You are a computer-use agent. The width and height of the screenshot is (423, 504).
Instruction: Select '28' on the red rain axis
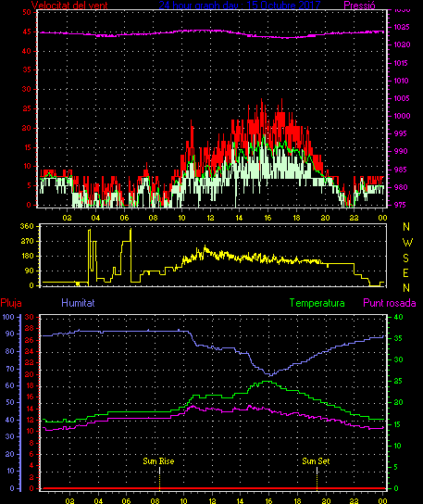pos(30,328)
